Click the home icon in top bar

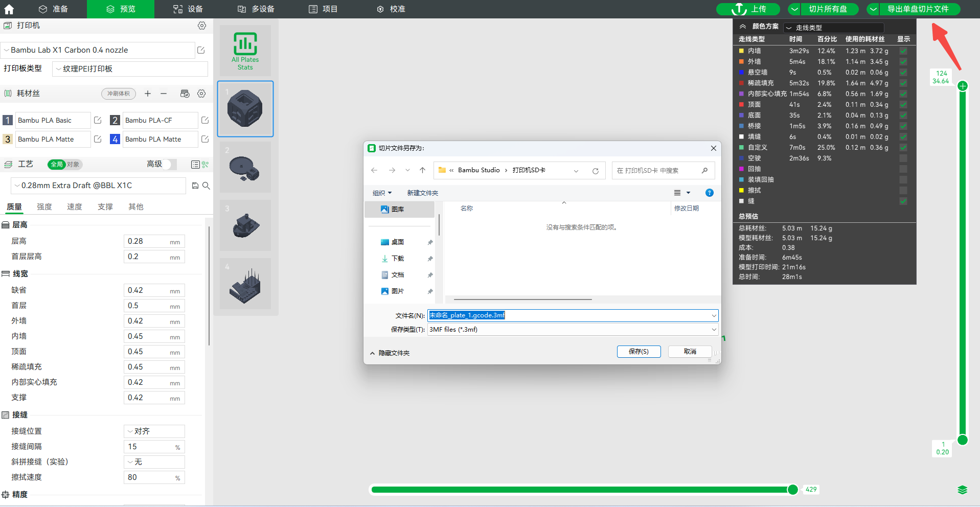[x=9, y=9]
